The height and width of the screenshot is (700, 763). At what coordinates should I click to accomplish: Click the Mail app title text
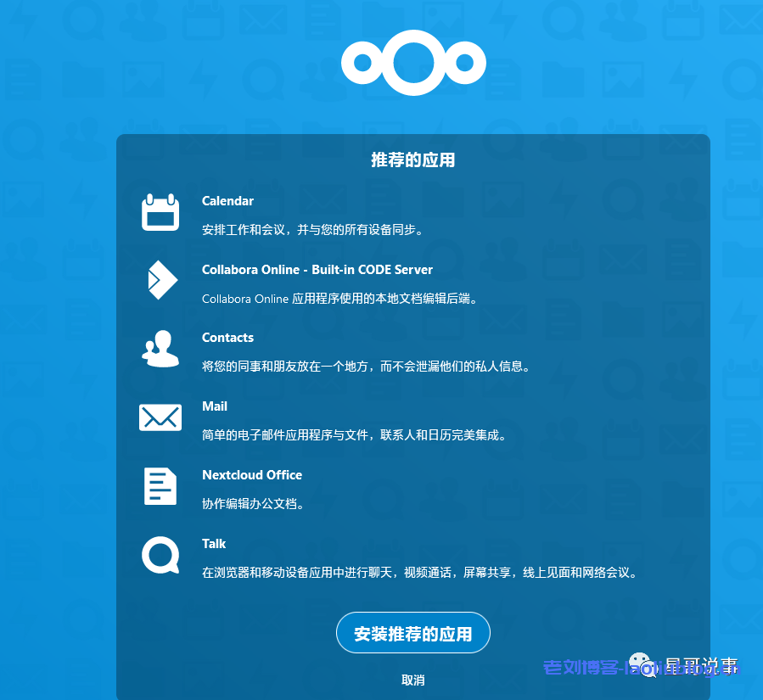(x=214, y=406)
